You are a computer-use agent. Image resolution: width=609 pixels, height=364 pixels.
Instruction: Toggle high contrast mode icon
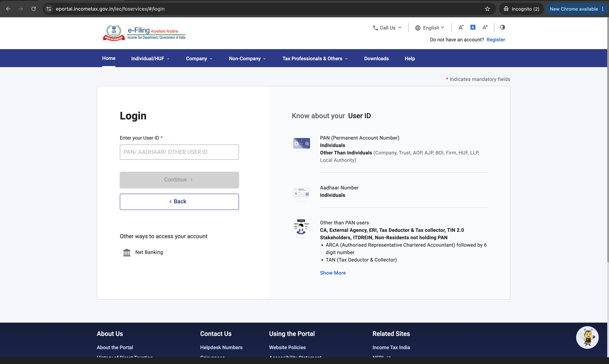pyautogui.click(x=503, y=27)
